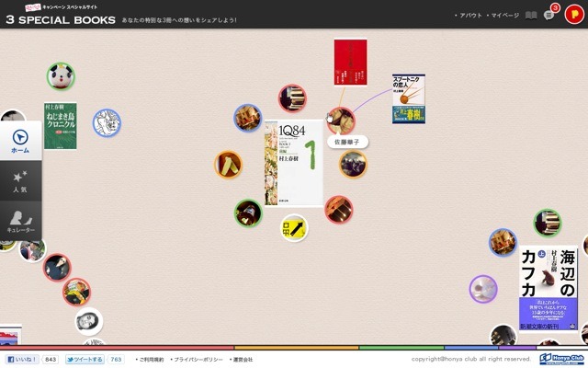Click the Facebook like count 843
588x368 pixels.
coord(51,360)
